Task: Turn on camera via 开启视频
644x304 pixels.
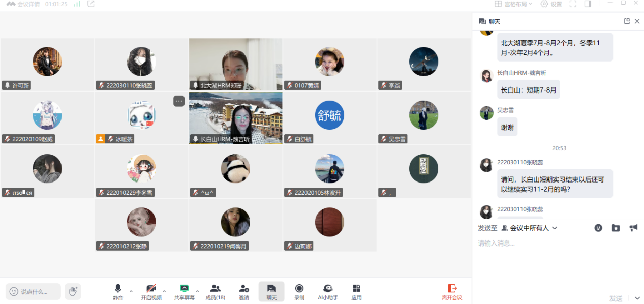Action: (x=151, y=292)
